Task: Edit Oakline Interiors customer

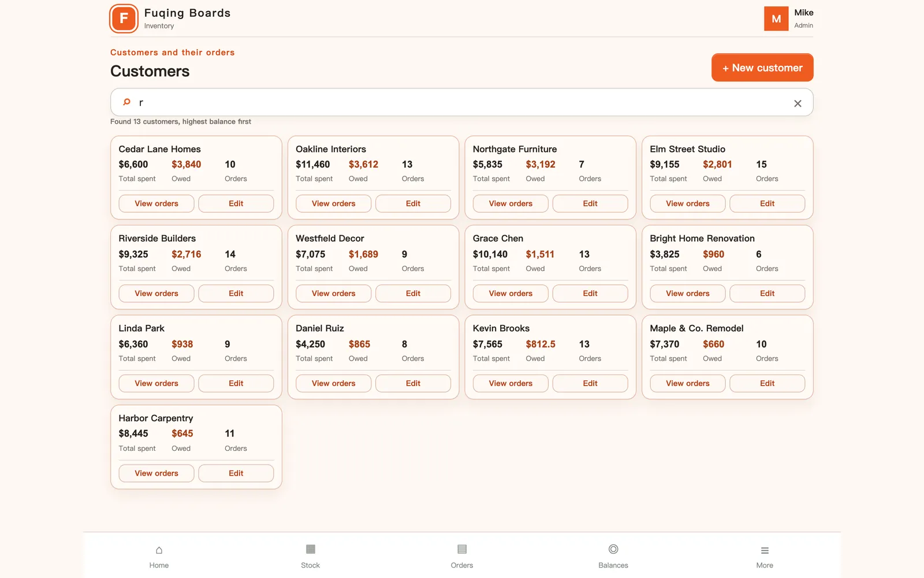Action: point(413,203)
